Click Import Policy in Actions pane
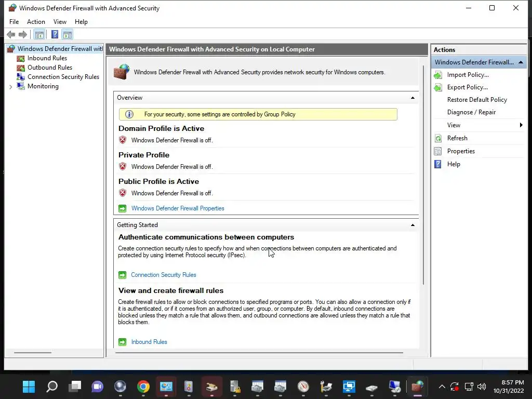The image size is (532, 399). click(468, 75)
